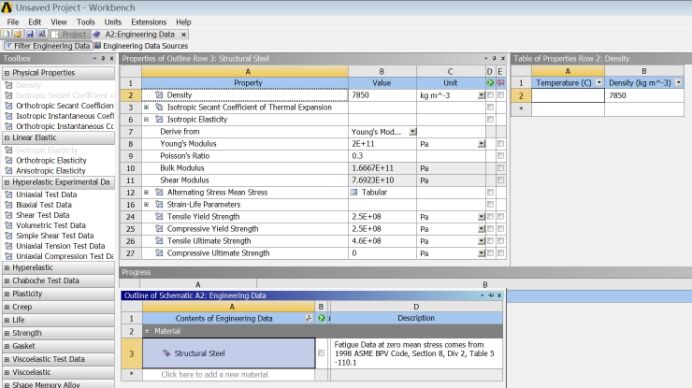Collapse the Isotropic Elasticity property row
692x388 pixels.
[x=146, y=119]
